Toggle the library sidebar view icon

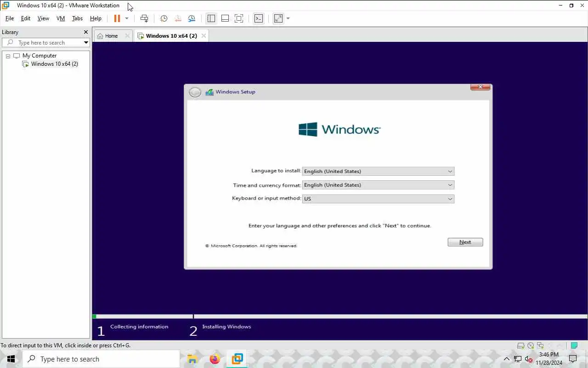click(x=211, y=18)
